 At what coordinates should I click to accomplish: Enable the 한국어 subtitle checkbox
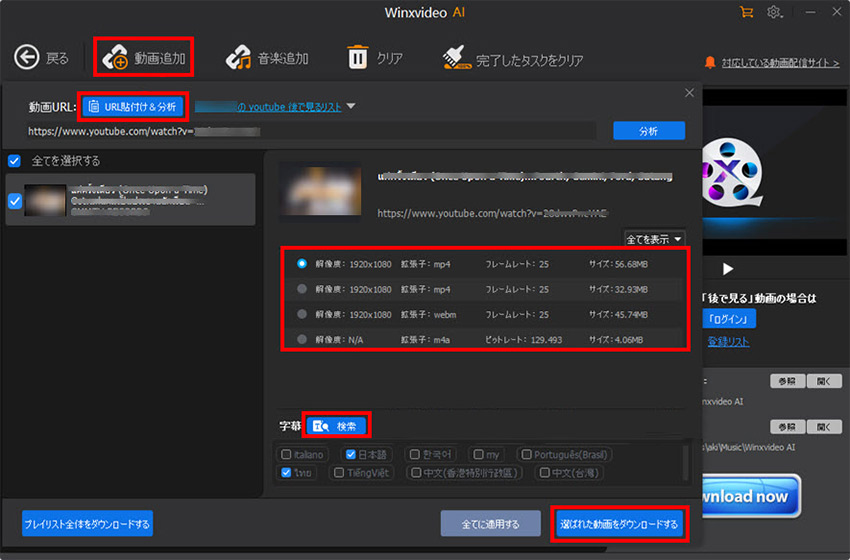coord(415,454)
